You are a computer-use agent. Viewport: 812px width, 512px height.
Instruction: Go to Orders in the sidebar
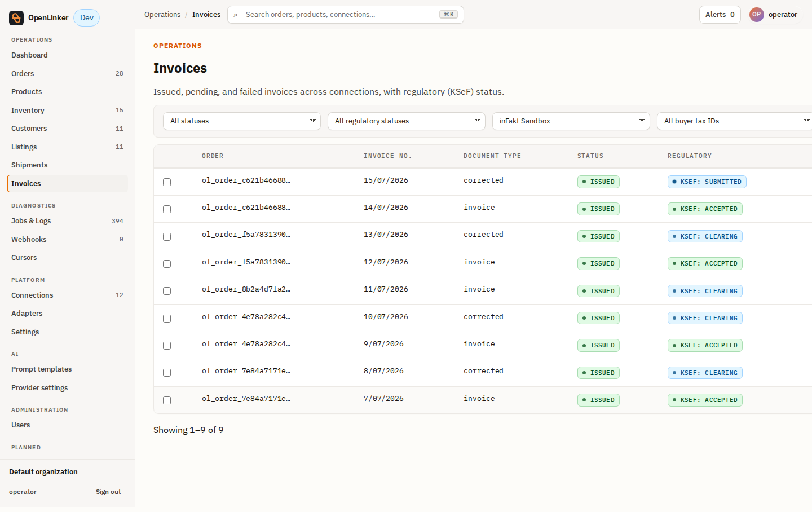click(67, 74)
